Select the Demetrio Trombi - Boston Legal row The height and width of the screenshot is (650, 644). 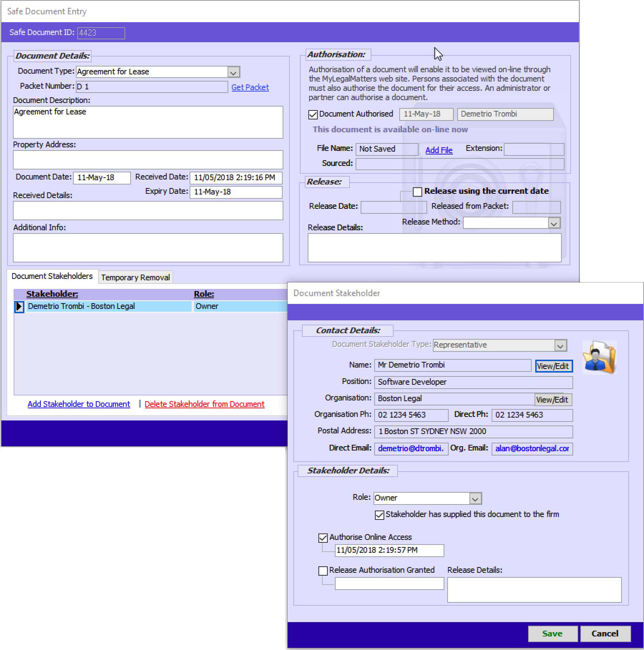pyautogui.click(x=109, y=306)
